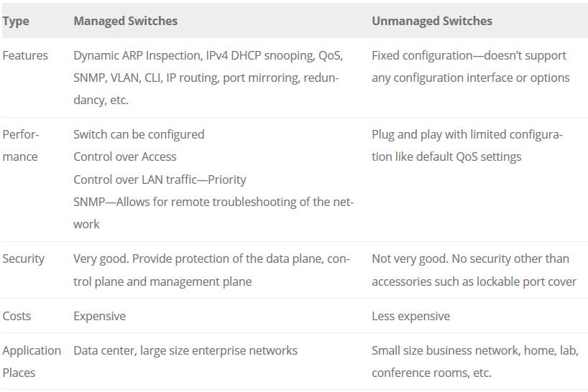Click the 'Fixed configuration' unmanaged features cell
Image resolution: width=588 pixels, height=392 pixels.
point(471,67)
